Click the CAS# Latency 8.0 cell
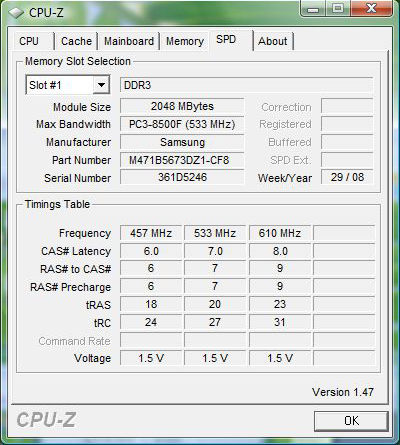Screen dimensions: 400x445 (x=280, y=251)
